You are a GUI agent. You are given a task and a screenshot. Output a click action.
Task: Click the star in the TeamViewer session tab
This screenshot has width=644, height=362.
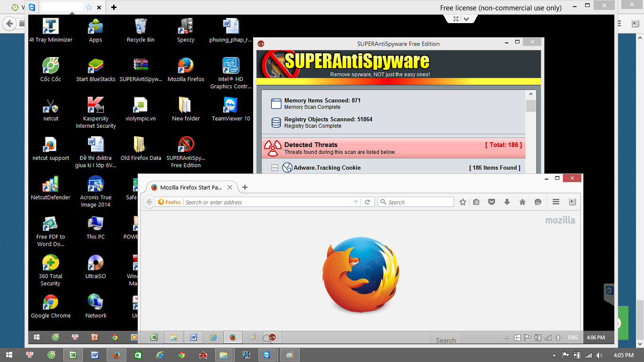pyautogui.click(x=89, y=7)
